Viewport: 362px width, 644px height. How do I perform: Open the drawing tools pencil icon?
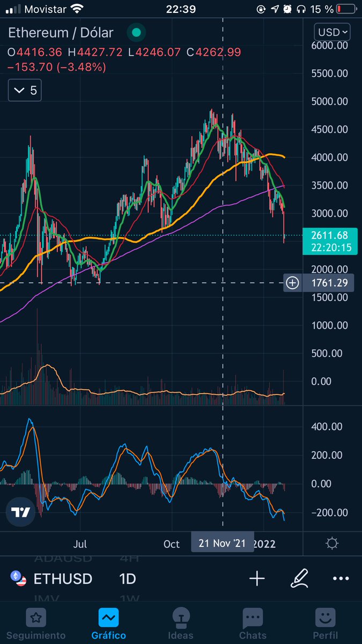click(x=299, y=578)
